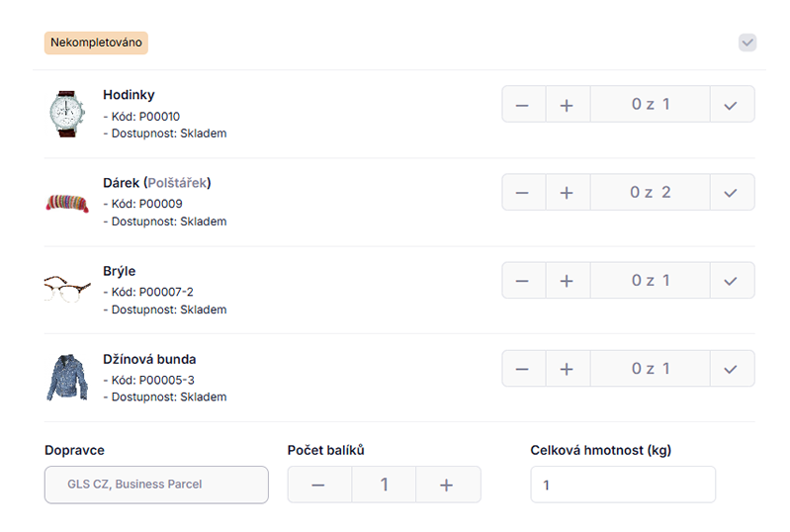Screen dimensions: 790x532
Task: Open the Polštářek gift product link
Action: (x=177, y=183)
